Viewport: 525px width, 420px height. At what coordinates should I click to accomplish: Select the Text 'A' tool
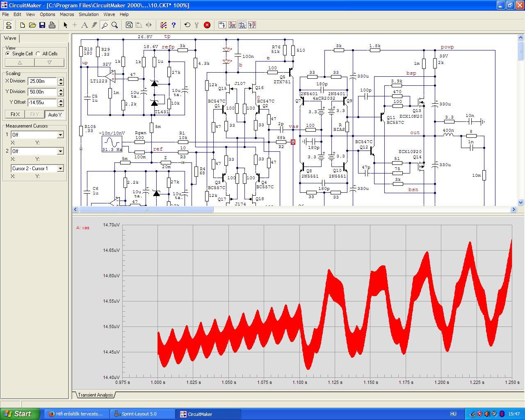(x=84, y=25)
